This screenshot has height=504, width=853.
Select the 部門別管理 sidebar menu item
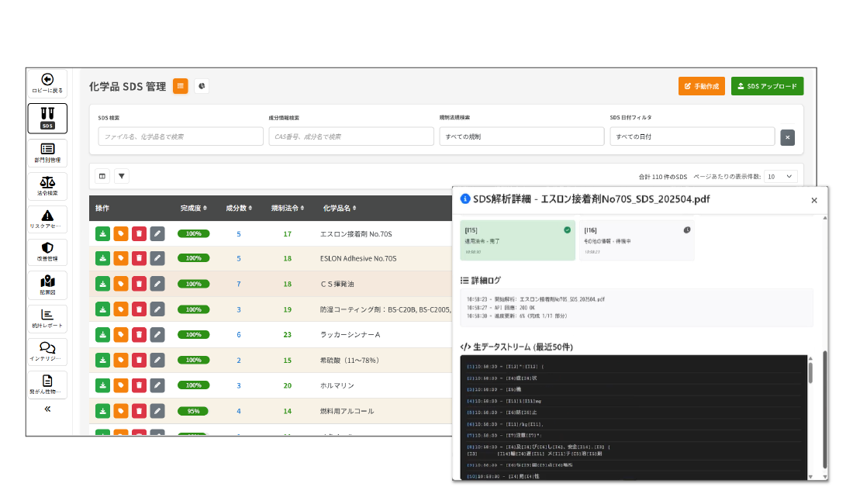pyautogui.click(x=47, y=152)
